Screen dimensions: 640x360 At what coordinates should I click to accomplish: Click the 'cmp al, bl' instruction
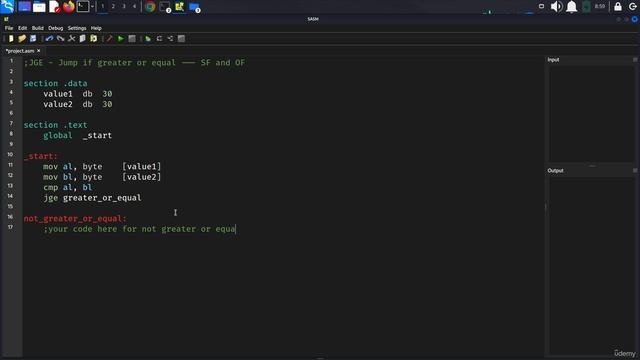click(68, 187)
